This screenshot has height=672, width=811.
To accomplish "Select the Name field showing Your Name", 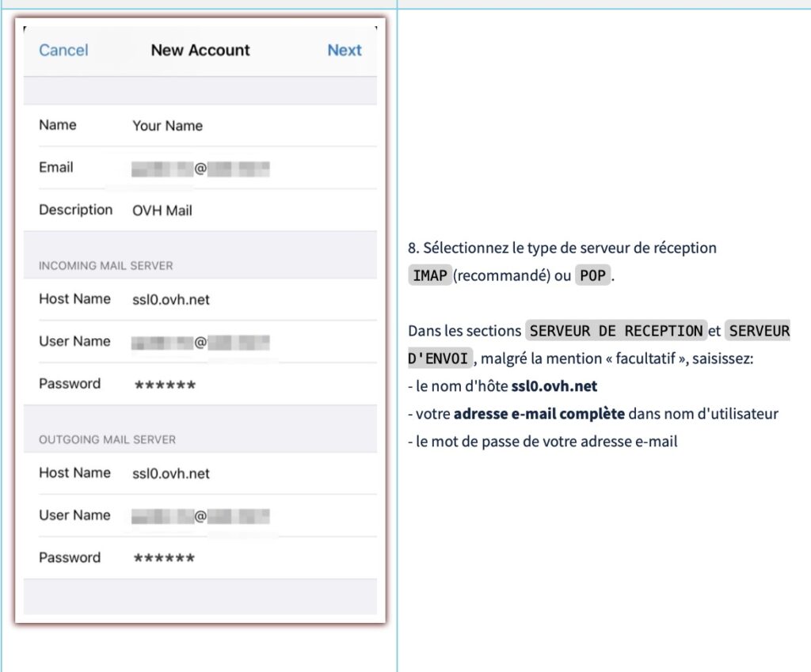I will [167, 125].
